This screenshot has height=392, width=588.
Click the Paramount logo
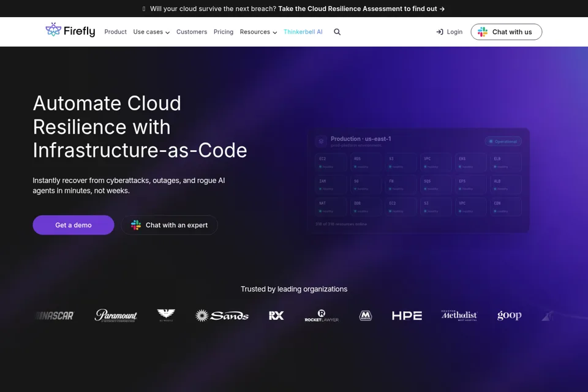[116, 315]
